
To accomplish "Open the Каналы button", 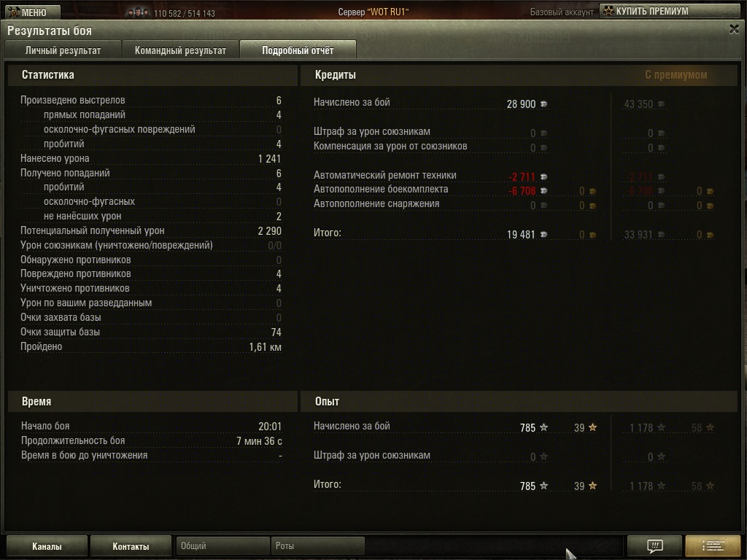I will pos(47,546).
